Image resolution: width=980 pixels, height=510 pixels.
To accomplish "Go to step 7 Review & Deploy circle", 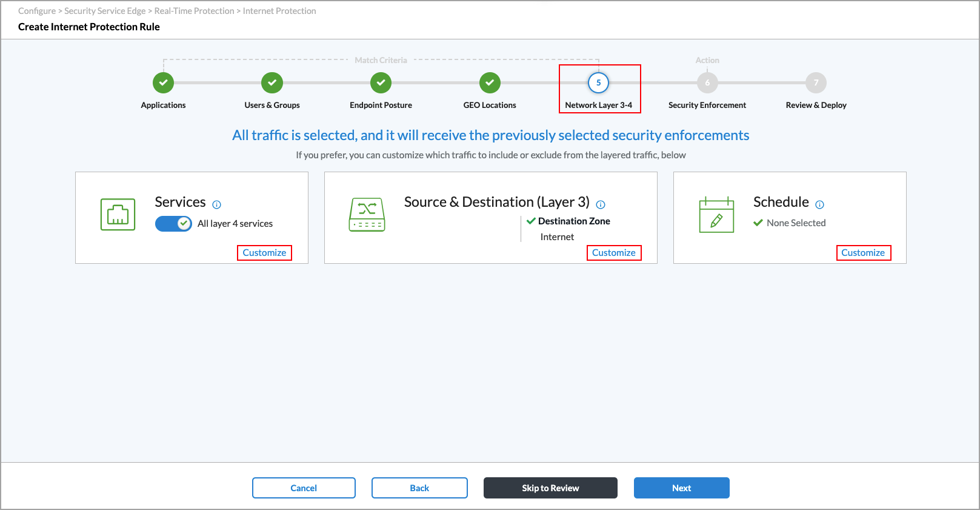I will 816,82.
